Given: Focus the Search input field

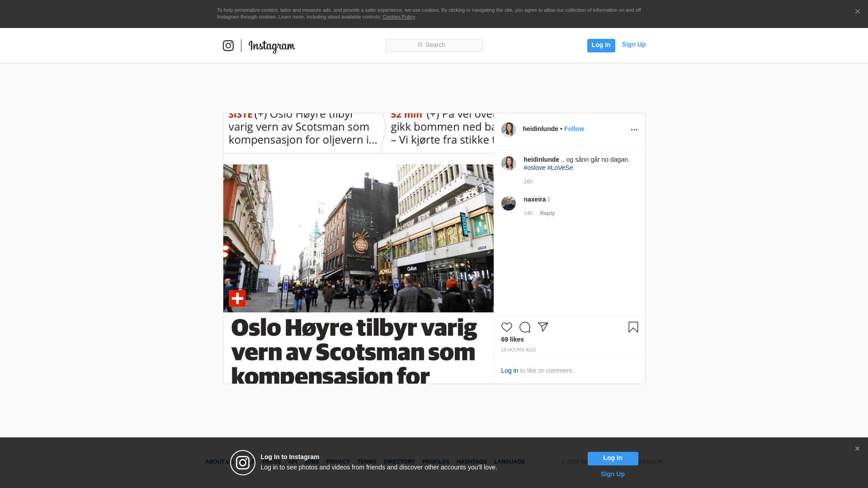Looking at the screenshot, I should [434, 45].
